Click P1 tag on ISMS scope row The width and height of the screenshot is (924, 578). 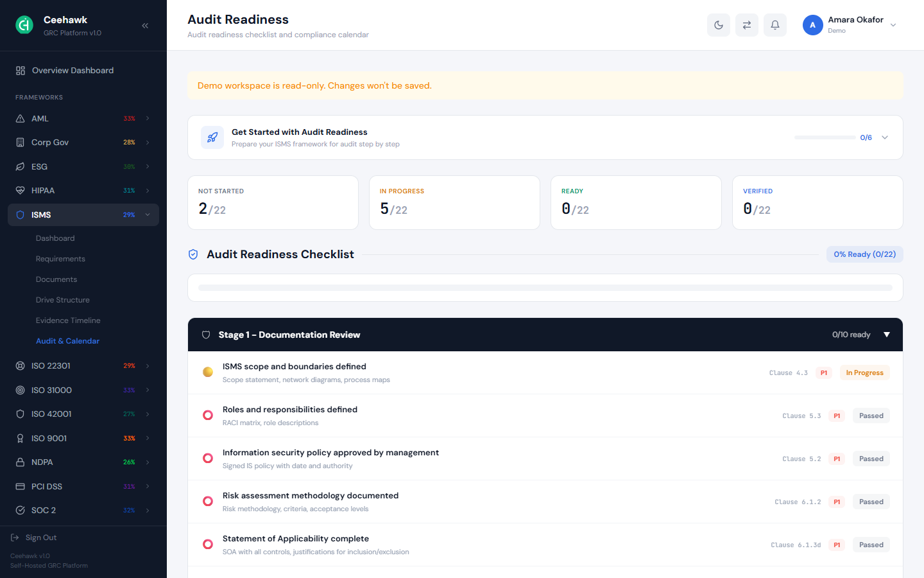point(824,372)
